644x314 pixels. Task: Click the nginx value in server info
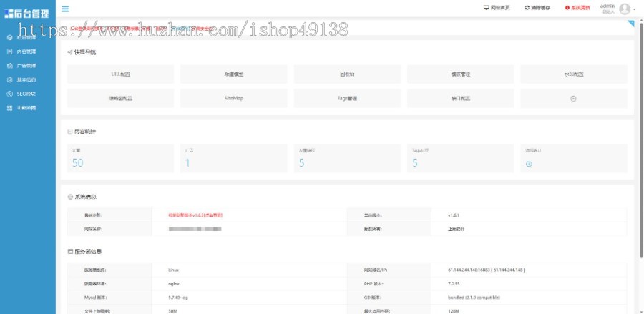(174, 284)
